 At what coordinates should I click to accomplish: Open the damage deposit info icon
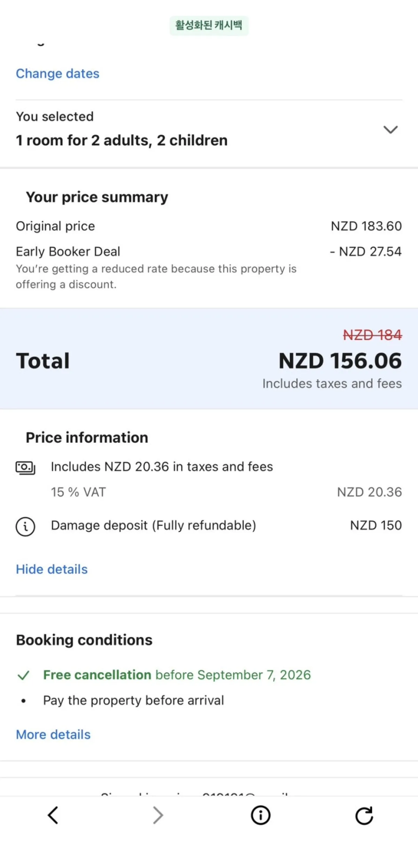tap(25, 526)
